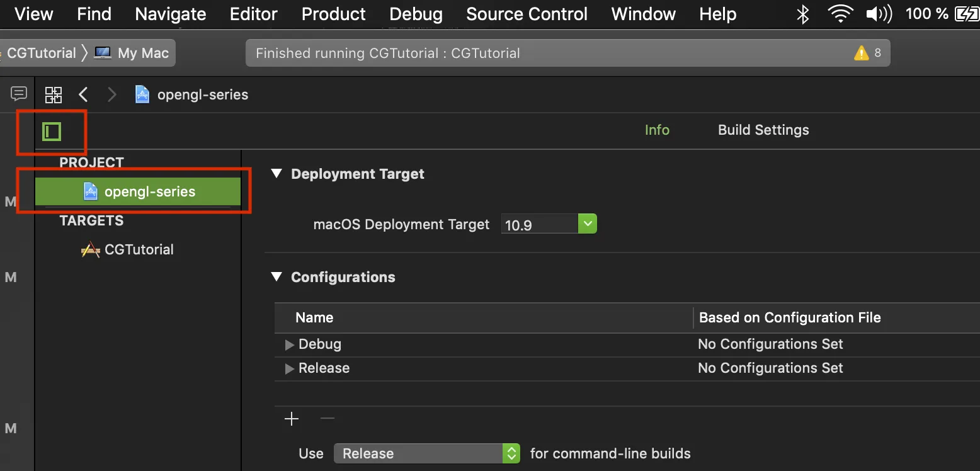Select the CGTutorial target
Image resolution: width=980 pixels, height=471 pixels.
(x=139, y=250)
